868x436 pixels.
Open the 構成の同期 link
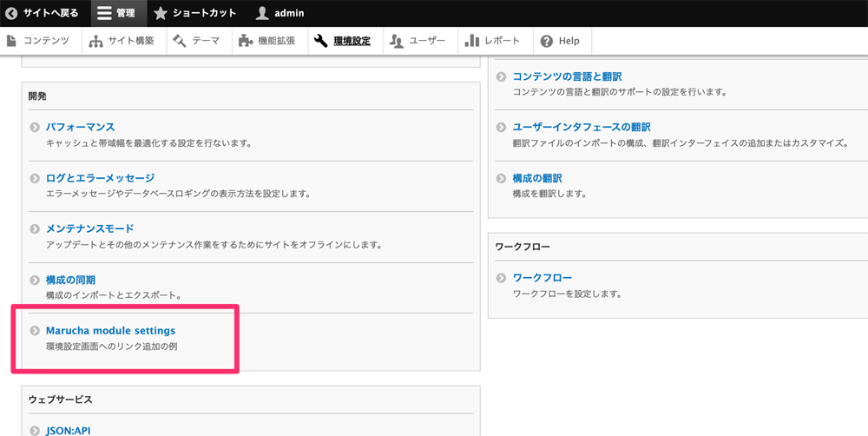tap(71, 281)
